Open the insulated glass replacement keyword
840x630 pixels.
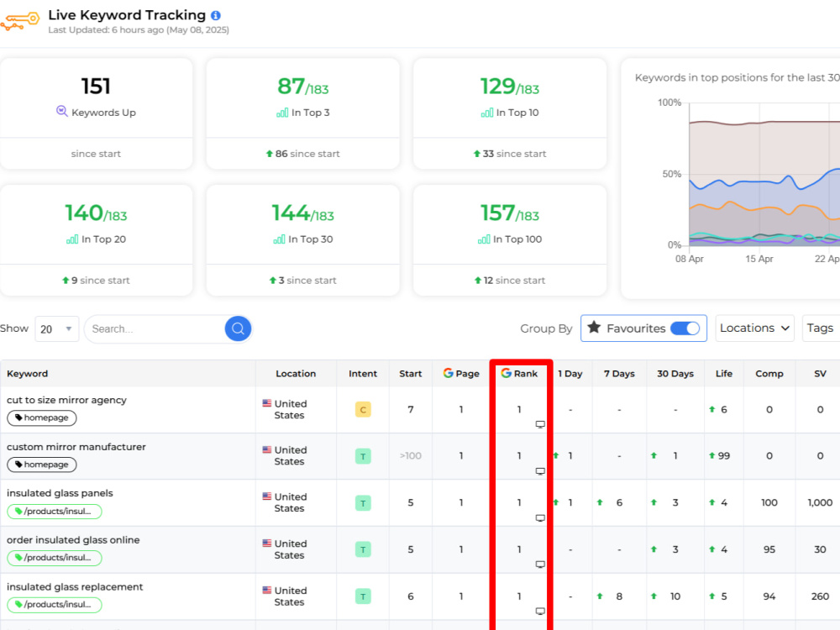[x=75, y=586]
